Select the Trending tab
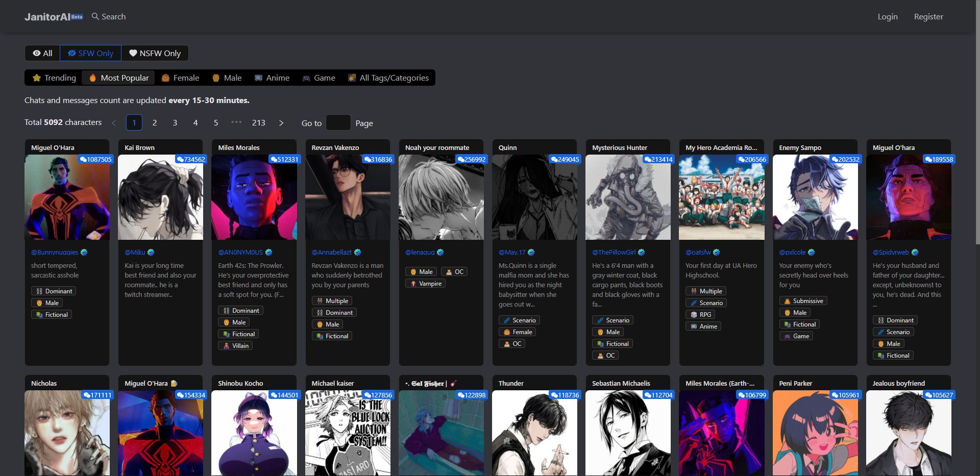 point(54,78)
